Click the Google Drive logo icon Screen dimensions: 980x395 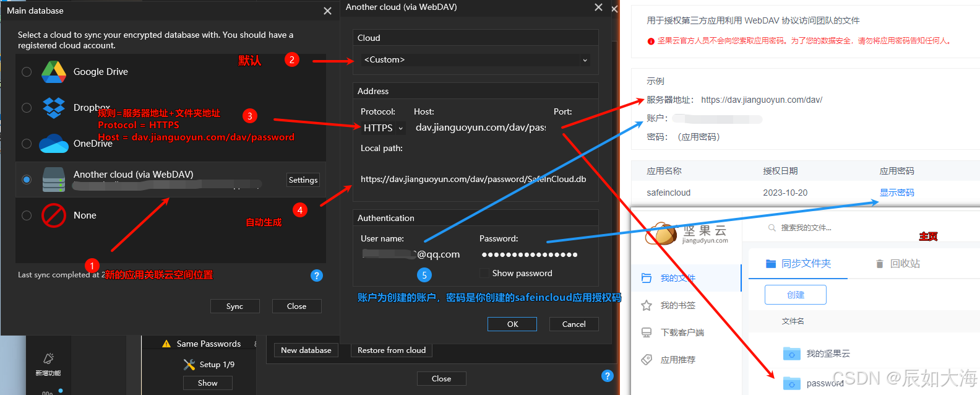(x=54, y=72)
